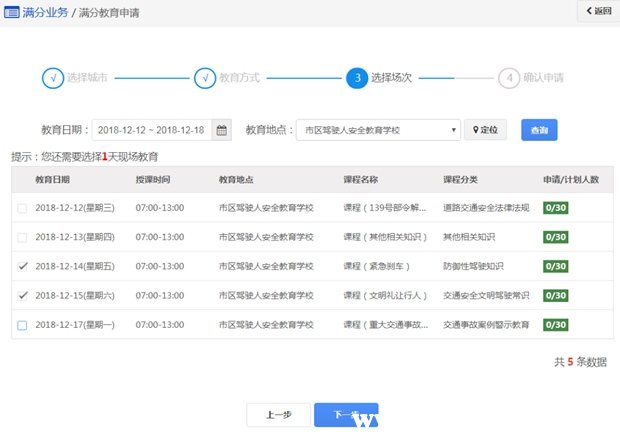This screenshot has width=620, height=432.
Task: Check the 2018-12-17 (星期一) row checkbox
Action: click(x=22, y=326)
